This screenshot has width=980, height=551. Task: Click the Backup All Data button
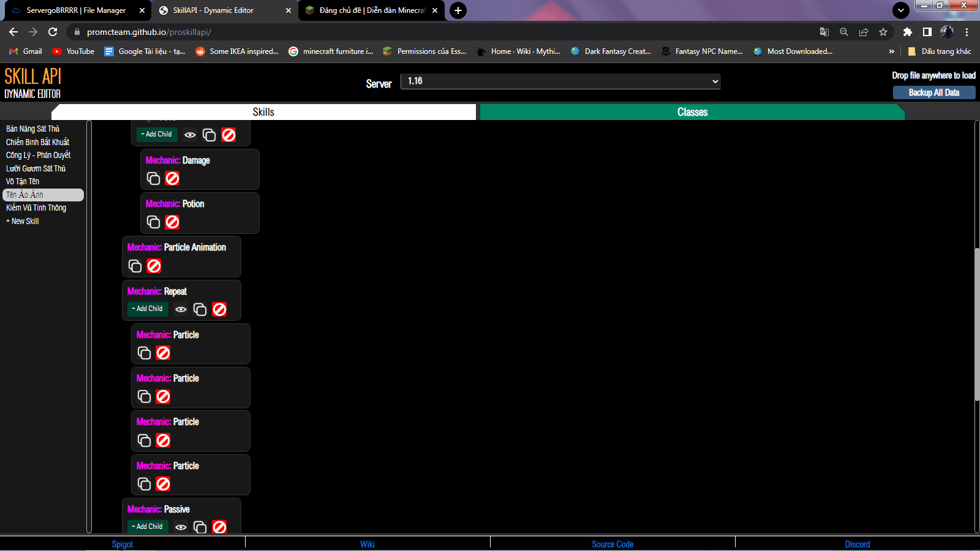[x=934, y=92]
